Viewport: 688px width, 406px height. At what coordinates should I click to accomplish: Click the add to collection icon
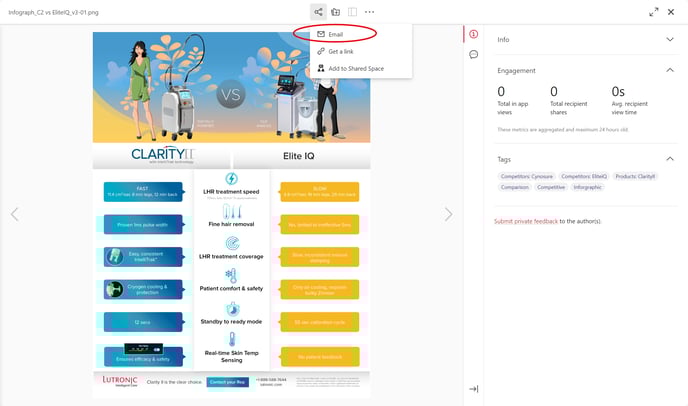pyautogui.click(x=336, y=12)
